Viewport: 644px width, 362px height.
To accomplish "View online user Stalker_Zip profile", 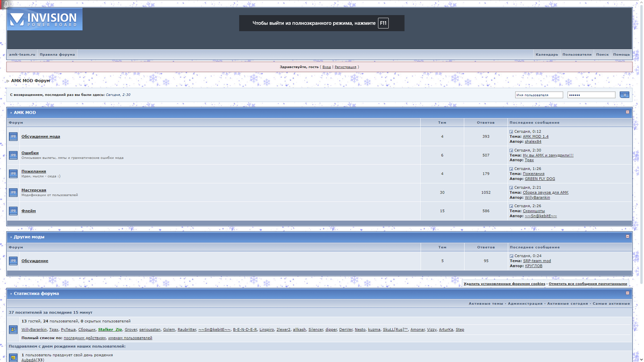I will (x=110, y=330).
